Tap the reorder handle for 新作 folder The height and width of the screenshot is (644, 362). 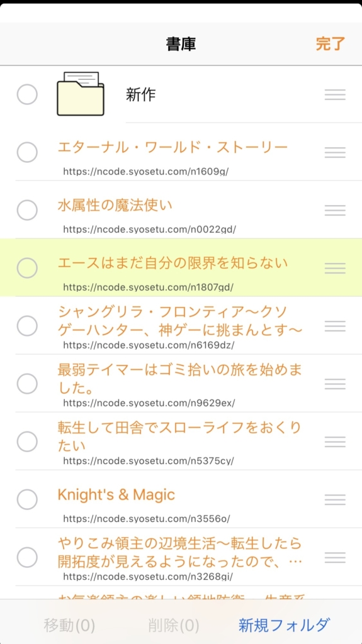coord(335,94)
